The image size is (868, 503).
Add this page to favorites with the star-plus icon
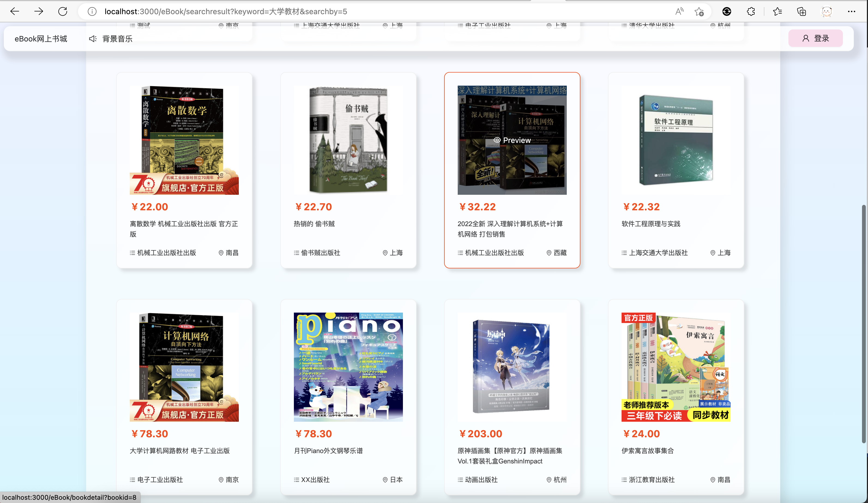click(x=699, y=11)
